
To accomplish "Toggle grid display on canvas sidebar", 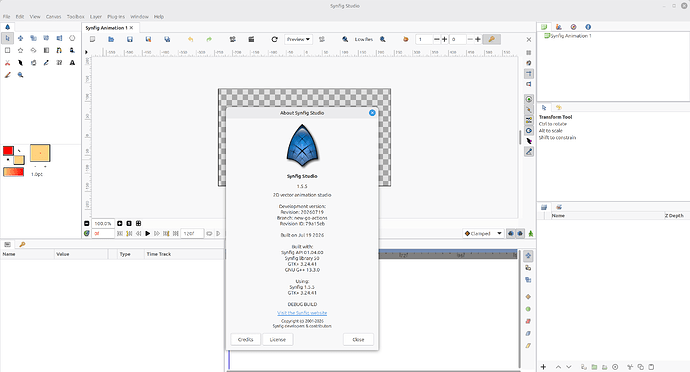I will click(x=529, y=52).
